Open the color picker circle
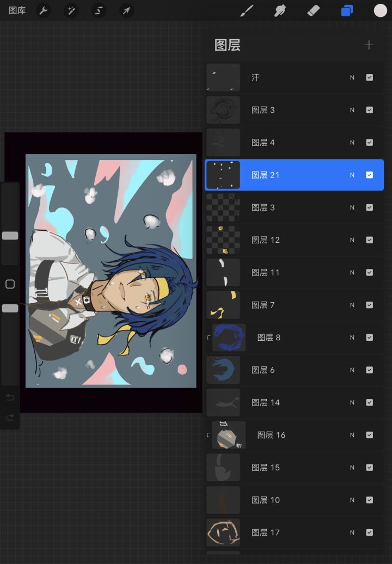Viewport: 392px width, 564px height. (380, 11)
